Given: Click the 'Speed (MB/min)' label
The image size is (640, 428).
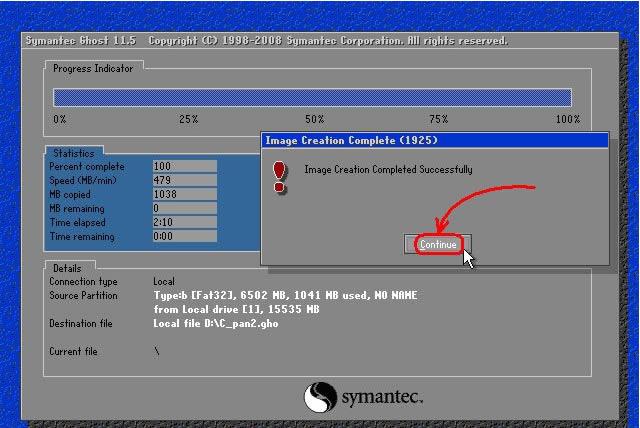Looking at the screenshot, I should [83, 180].
